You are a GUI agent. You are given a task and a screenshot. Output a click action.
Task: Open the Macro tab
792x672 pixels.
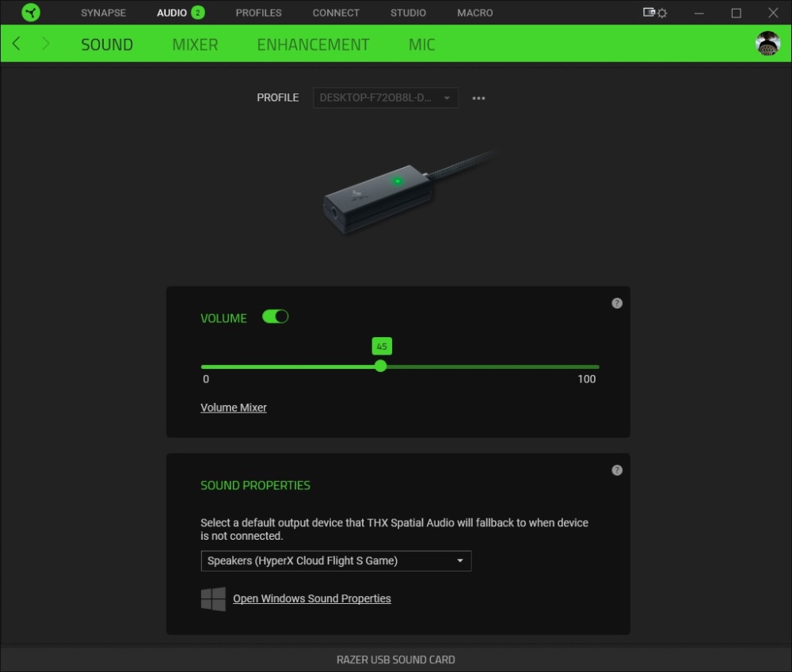(x=474, y=13)
